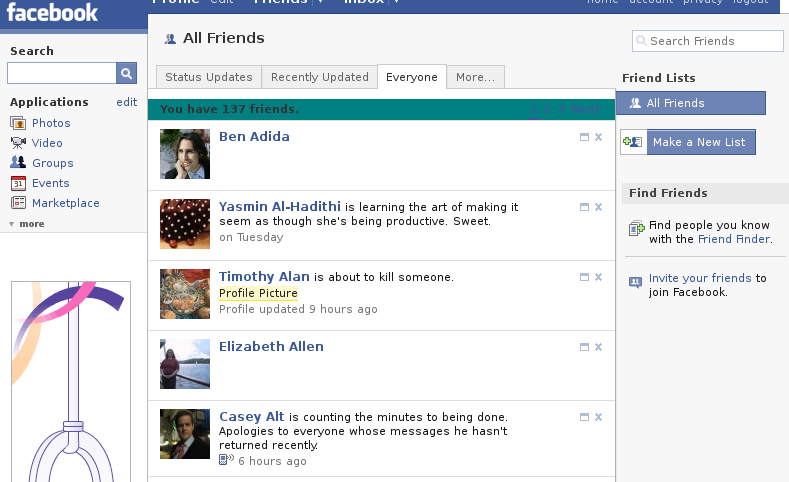This screenshot has height=482, width=789.
Task: Click the list icon in Timothy Alan's row
Action: click(x=584, y=277)
